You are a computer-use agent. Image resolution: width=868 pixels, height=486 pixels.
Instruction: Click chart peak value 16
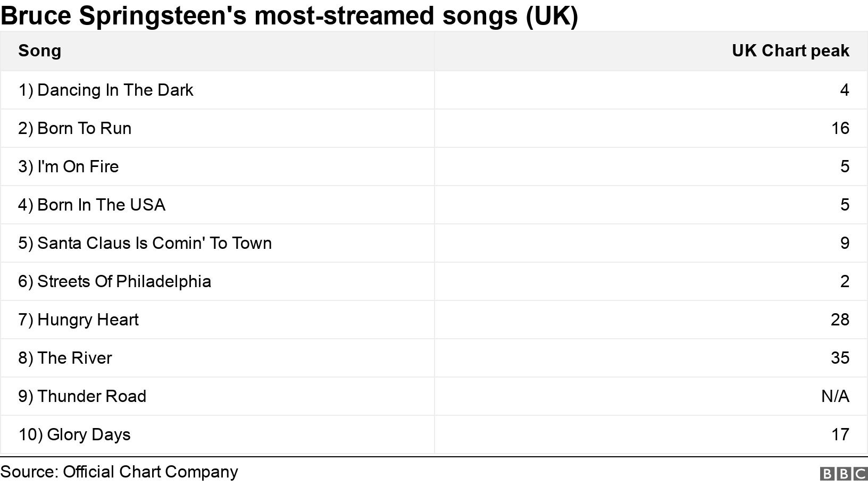point(840,128)
